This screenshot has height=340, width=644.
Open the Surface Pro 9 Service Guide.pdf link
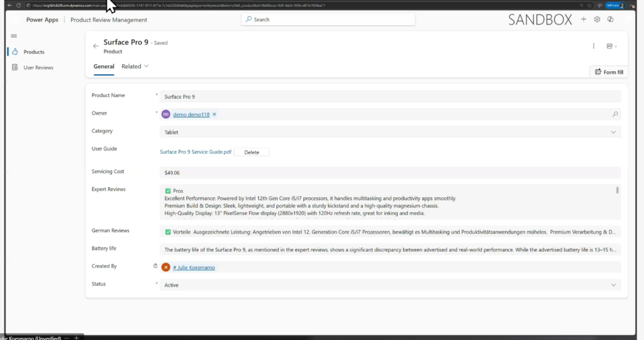196,152
